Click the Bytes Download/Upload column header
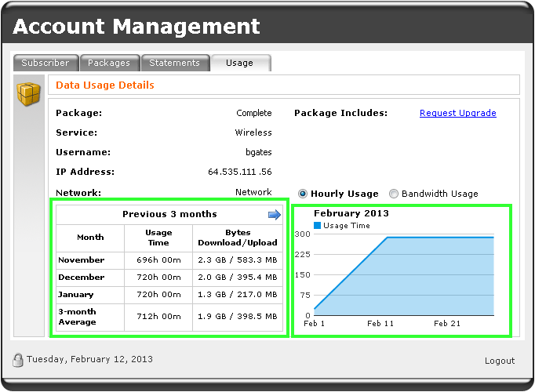The width and height of the screenshot is (535, 392). (x=238, y=238)
